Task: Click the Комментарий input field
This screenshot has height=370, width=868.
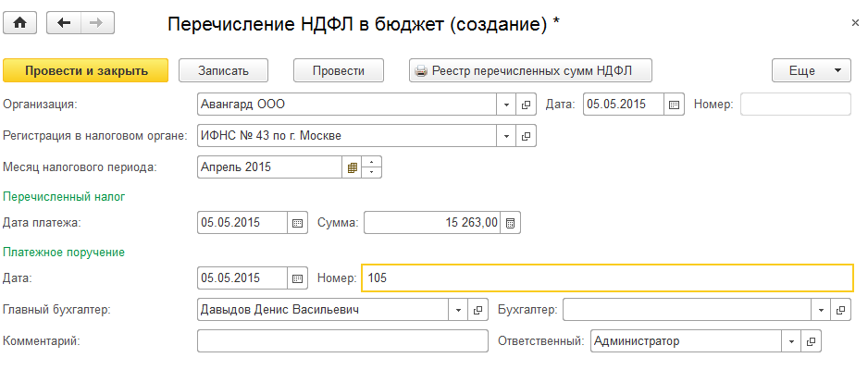Action: 342,341
